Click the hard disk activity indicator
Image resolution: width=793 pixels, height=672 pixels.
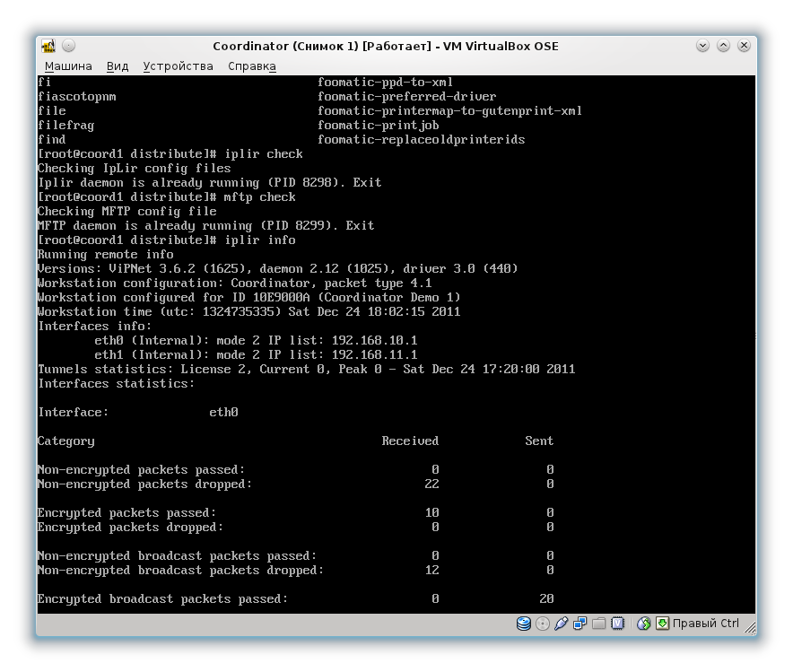(x=524, y=624)
